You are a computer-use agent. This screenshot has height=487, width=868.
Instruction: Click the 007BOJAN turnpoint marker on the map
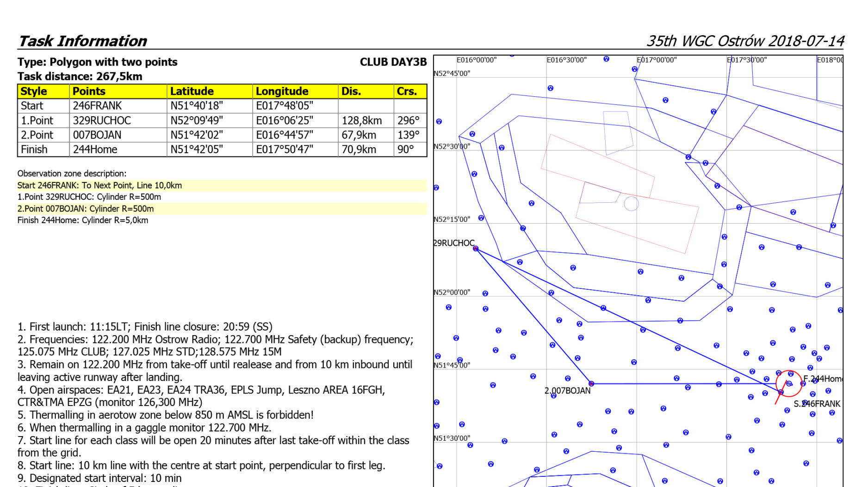click(x=591, y=384)
